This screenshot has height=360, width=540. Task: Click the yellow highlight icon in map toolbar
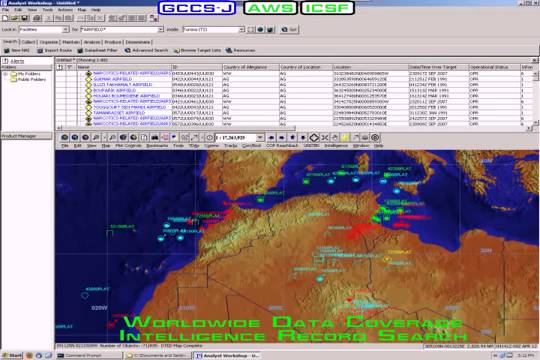pyautogui.click(x=345, y=137)
